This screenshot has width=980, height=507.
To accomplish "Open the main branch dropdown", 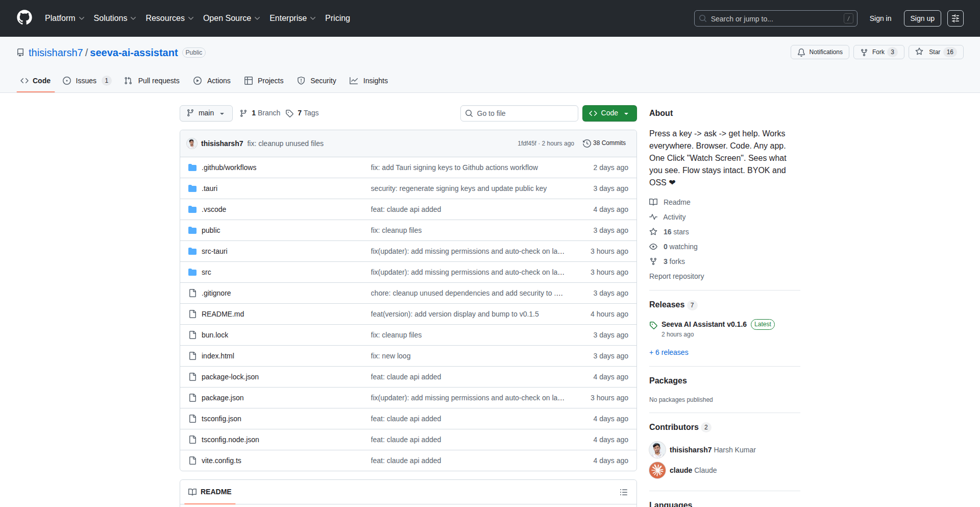I will click(x=206, y=113).
